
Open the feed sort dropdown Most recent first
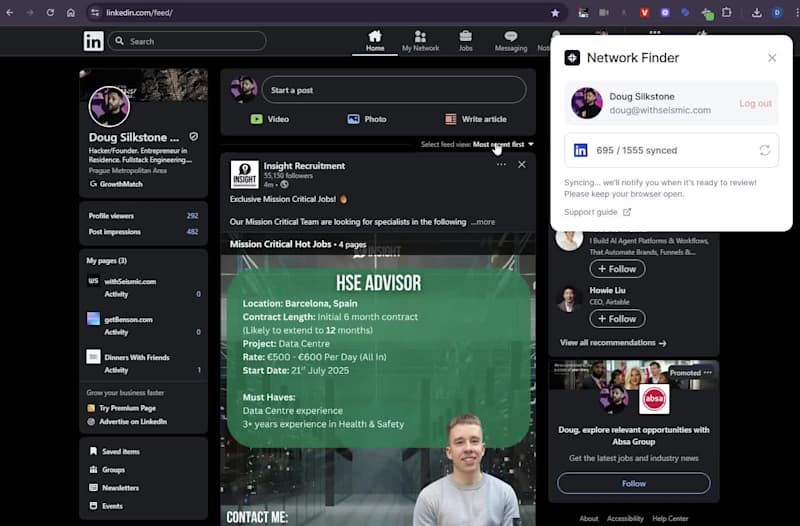[503, 144]
